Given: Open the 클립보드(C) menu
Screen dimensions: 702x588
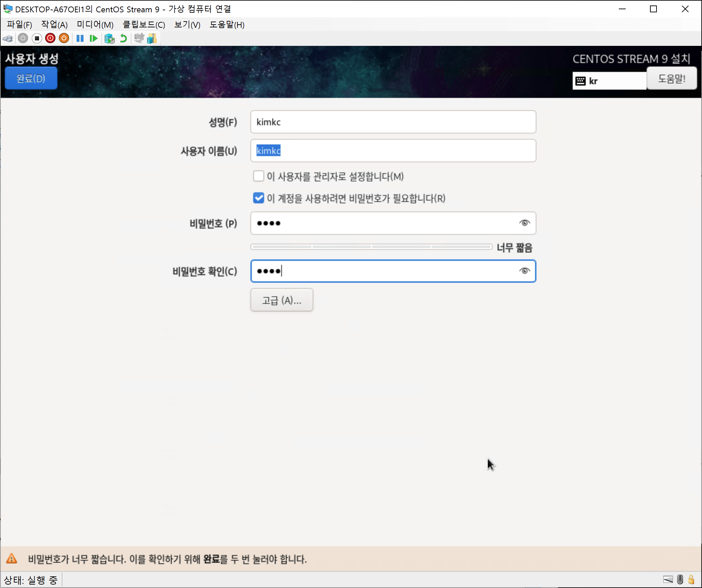Looking at the screenshot, I should coord(144,25).
